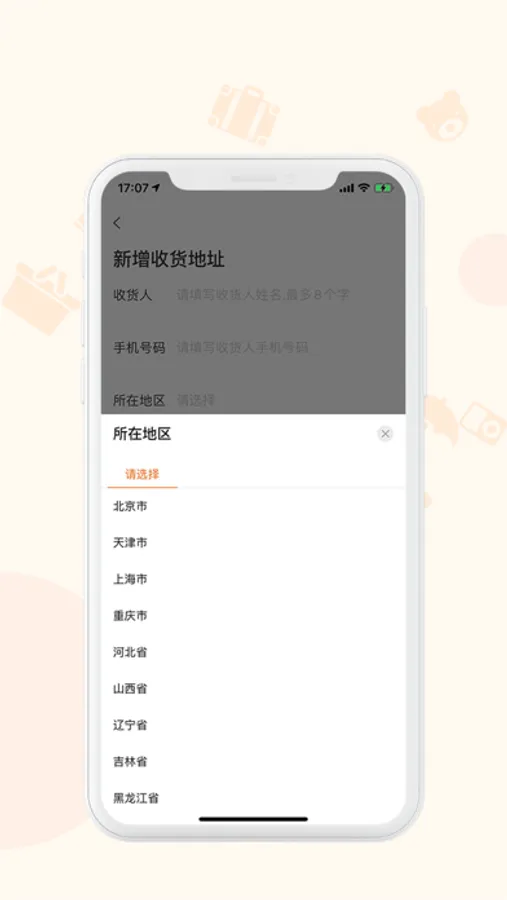Tap 辽宁省 in the list
The height and width of the screenshot is (900, 507).
(253, 725)
